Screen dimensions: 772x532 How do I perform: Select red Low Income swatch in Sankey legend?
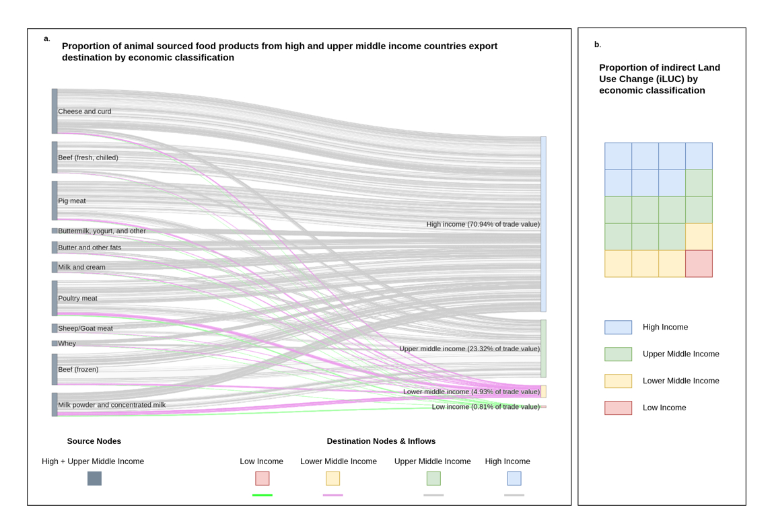pos(262,478)
